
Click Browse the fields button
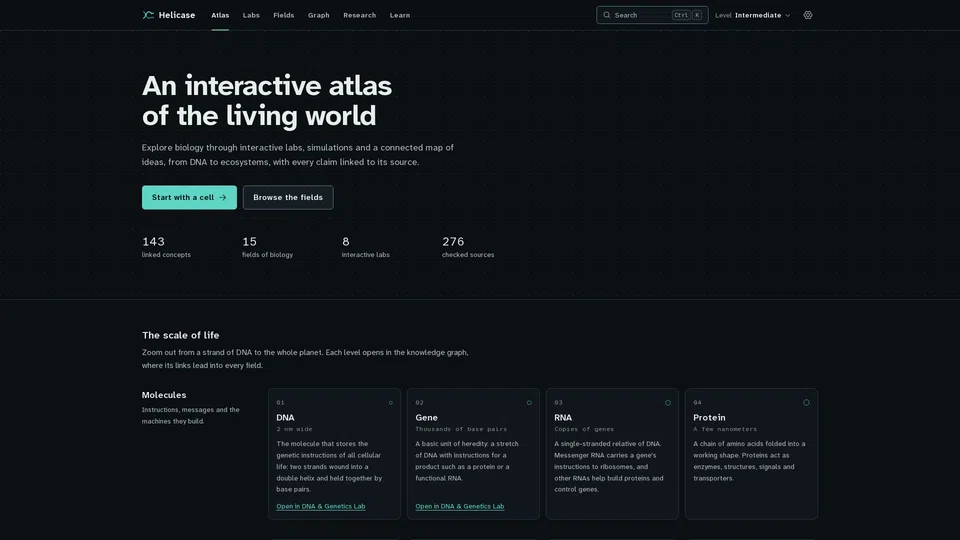(288, 197)
